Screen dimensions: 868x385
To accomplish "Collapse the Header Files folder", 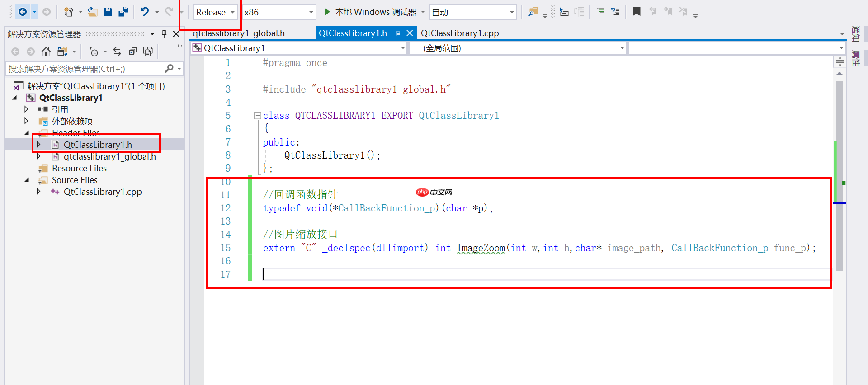I will 27,133.
